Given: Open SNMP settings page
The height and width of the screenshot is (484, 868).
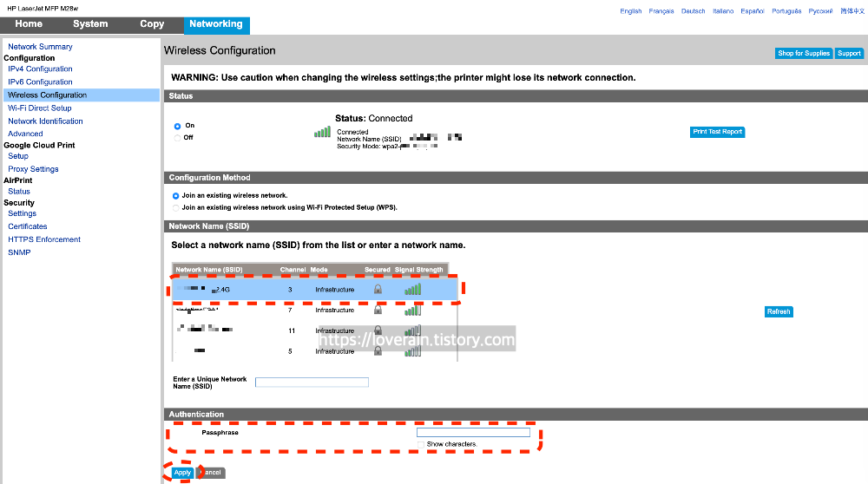Looking at the screenshot, I should (x=19, y=252).
